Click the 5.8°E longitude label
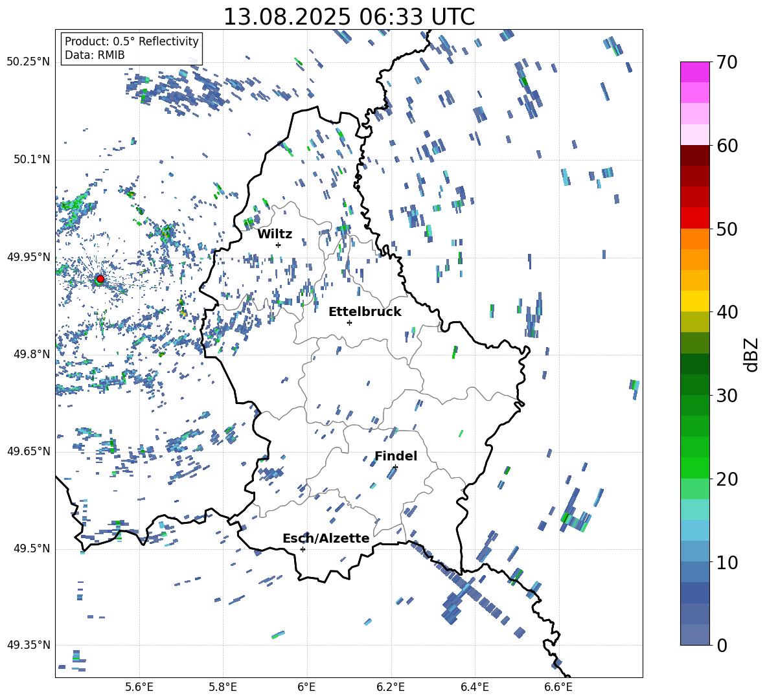Image resolution: width=767 pixels, height=700 pixels. point(223,687)
